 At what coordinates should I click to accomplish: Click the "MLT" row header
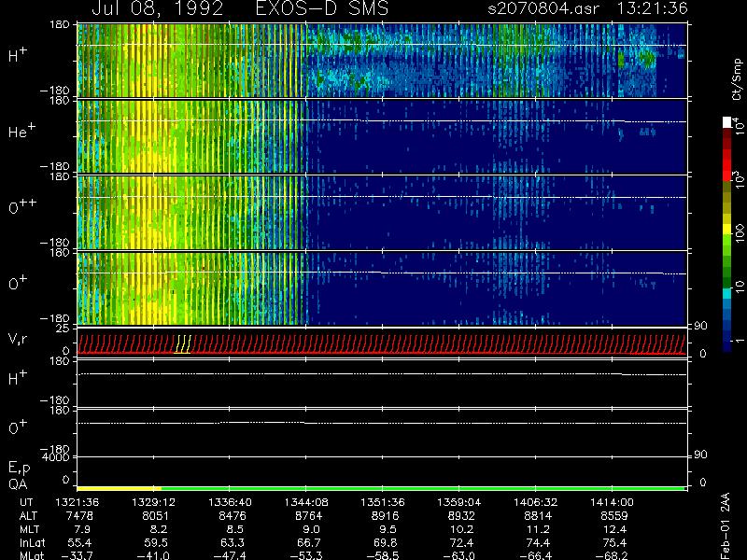(29, 529)
